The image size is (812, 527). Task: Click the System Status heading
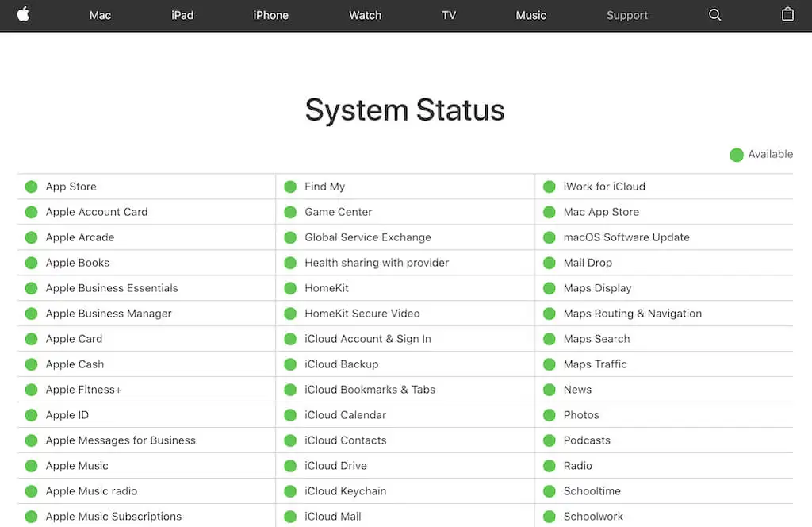click(x=405, y=110)
